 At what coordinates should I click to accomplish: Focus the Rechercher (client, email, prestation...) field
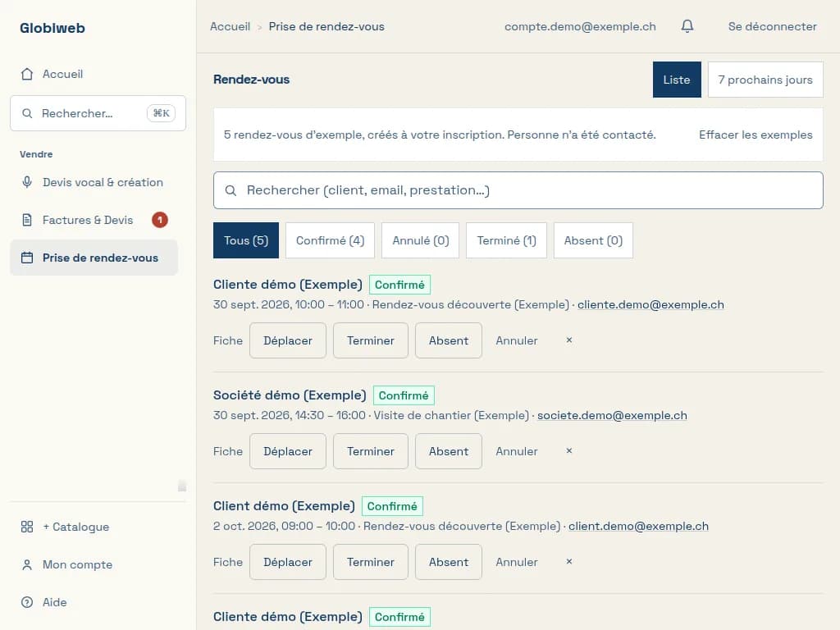coord(518,190)
